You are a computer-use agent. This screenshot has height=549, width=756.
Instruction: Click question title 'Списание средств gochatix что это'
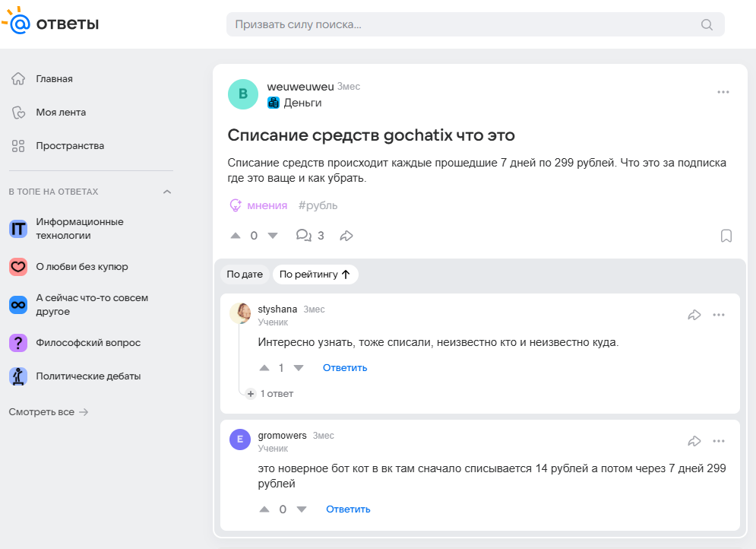[372, 135]
